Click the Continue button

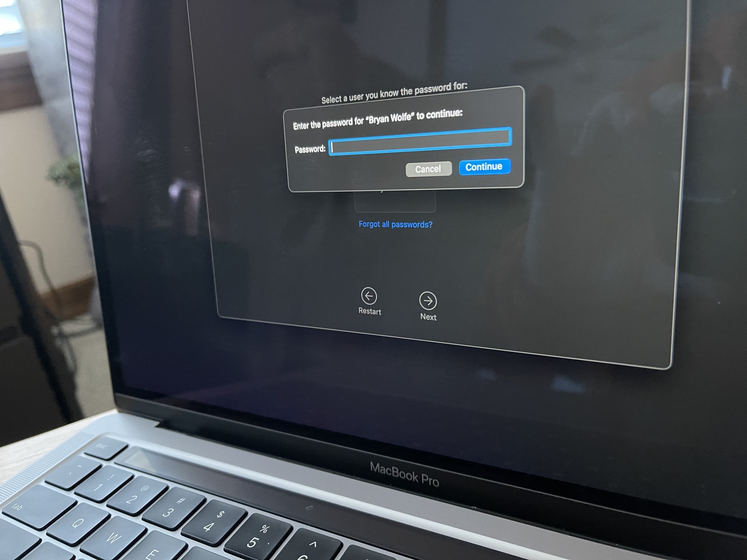point(482,167)
